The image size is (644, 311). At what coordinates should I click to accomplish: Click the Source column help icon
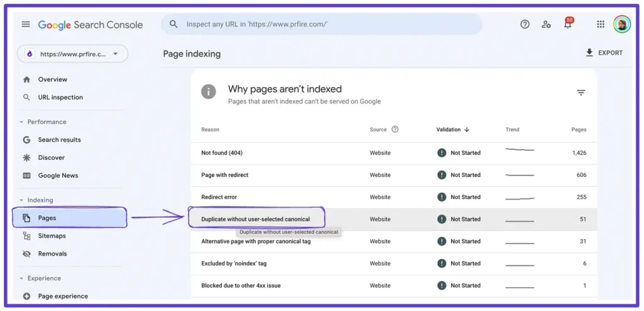point(395,129)
